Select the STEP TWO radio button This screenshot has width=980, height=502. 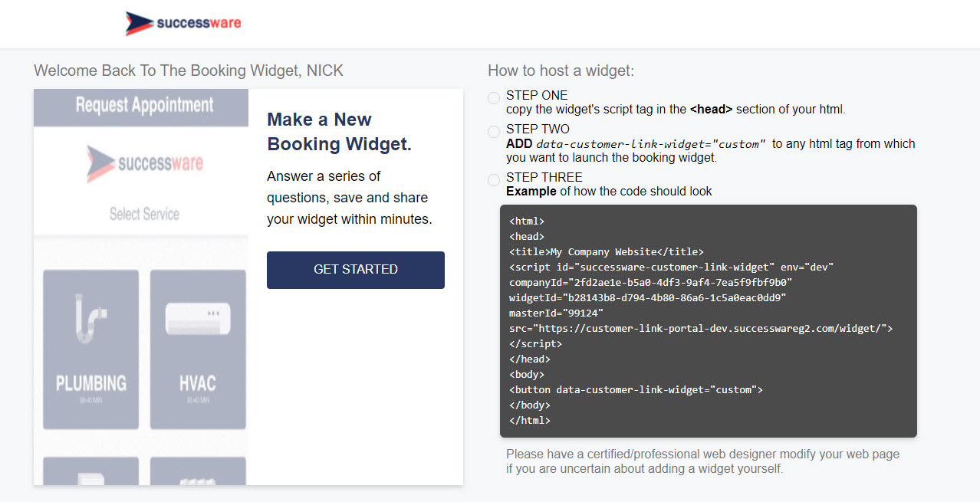(x=494, y=132)
